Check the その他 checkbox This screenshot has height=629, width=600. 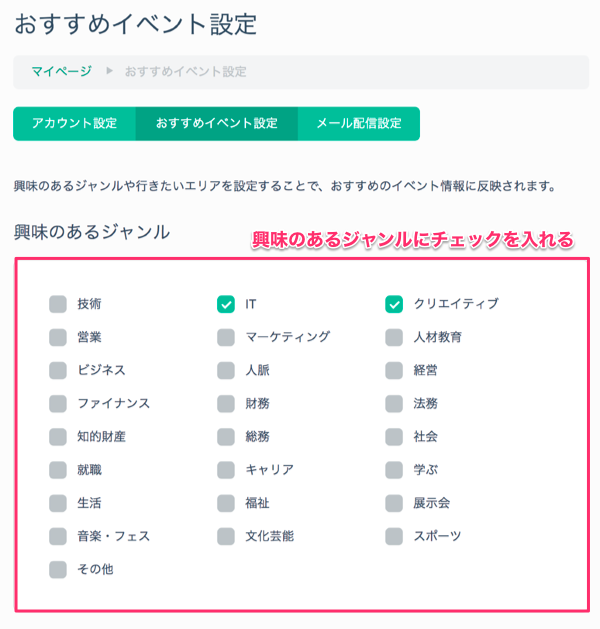pyautogui.click(x=58, y=570)
